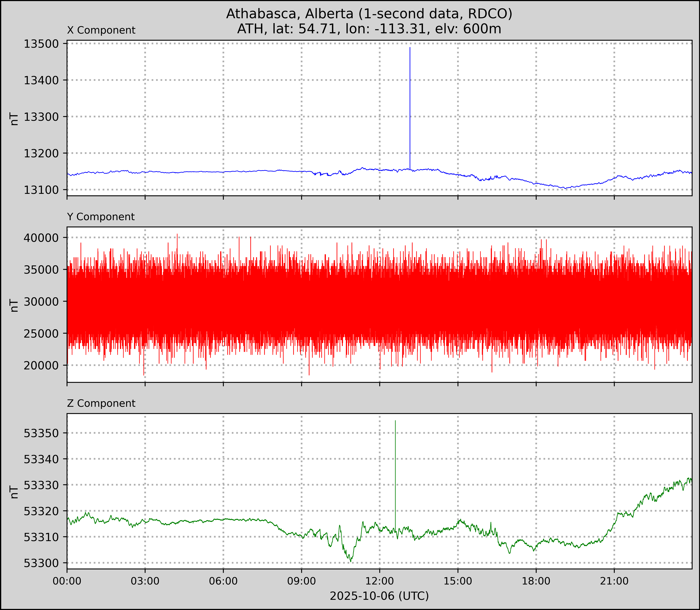Click the 53300 tick label on the Z plot
The width and height of the screenshot is (700, 610).
pyautogui.click(x=41, y=563)
